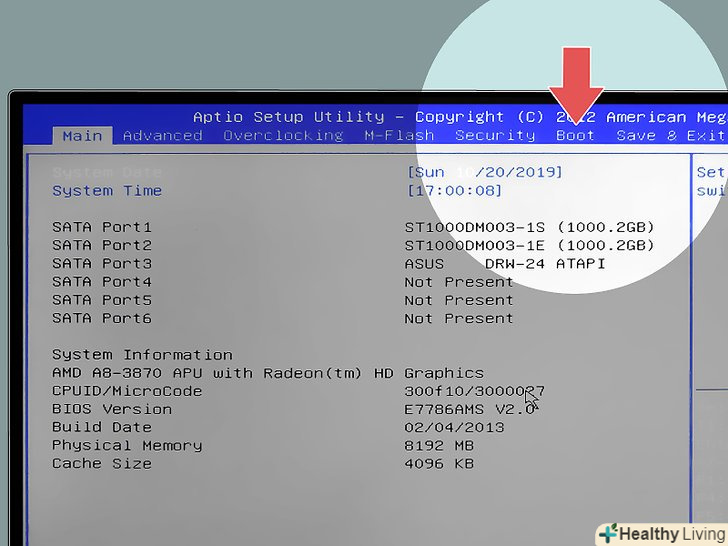Click SATA Port5 Not Present value
728x546 pixels.
459,300
